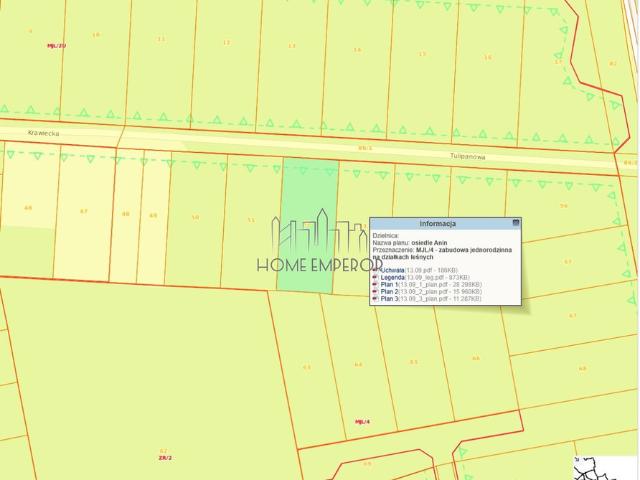Click the PDF icon beside Uchwała
The height and width of the screenshot is (480, 640).
pyautogui.click(x=375, y=270)
